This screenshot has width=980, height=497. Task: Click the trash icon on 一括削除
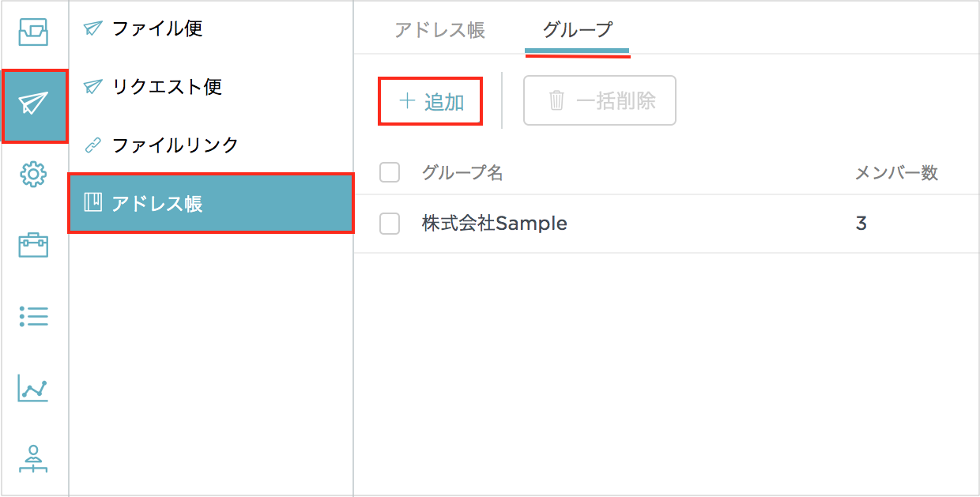coord(557,101)
